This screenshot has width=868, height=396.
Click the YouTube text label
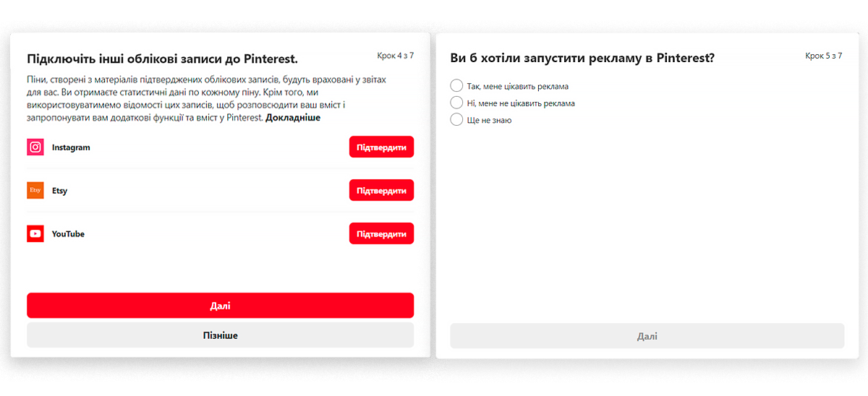coord(68,234)
